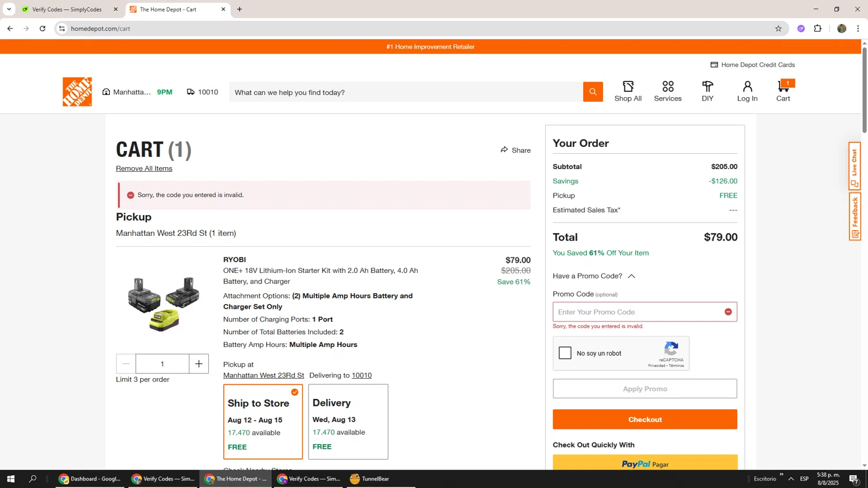Show hidden system tray icons
Image resolution: width=868 pixels, height=488 pixels.
point(790,479)
